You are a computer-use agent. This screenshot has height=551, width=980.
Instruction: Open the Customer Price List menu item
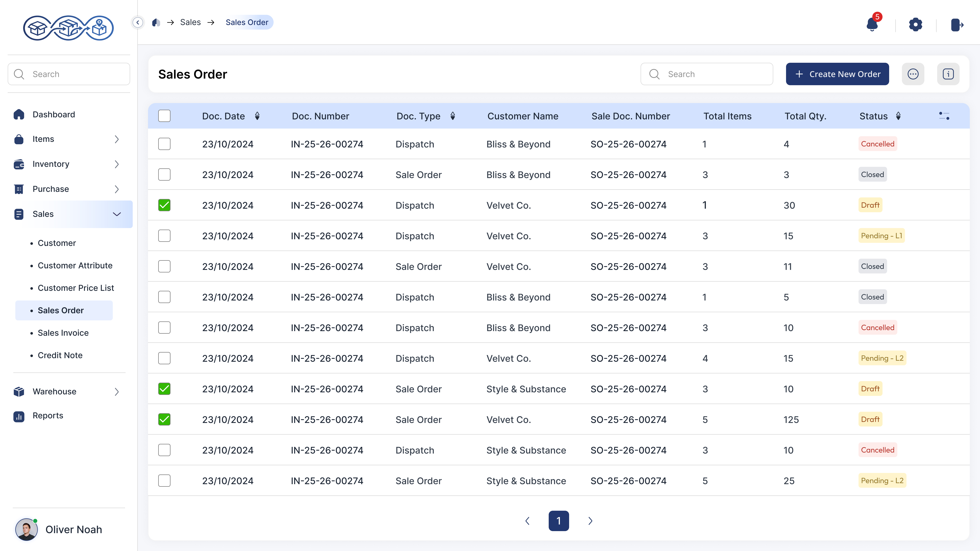76,288
